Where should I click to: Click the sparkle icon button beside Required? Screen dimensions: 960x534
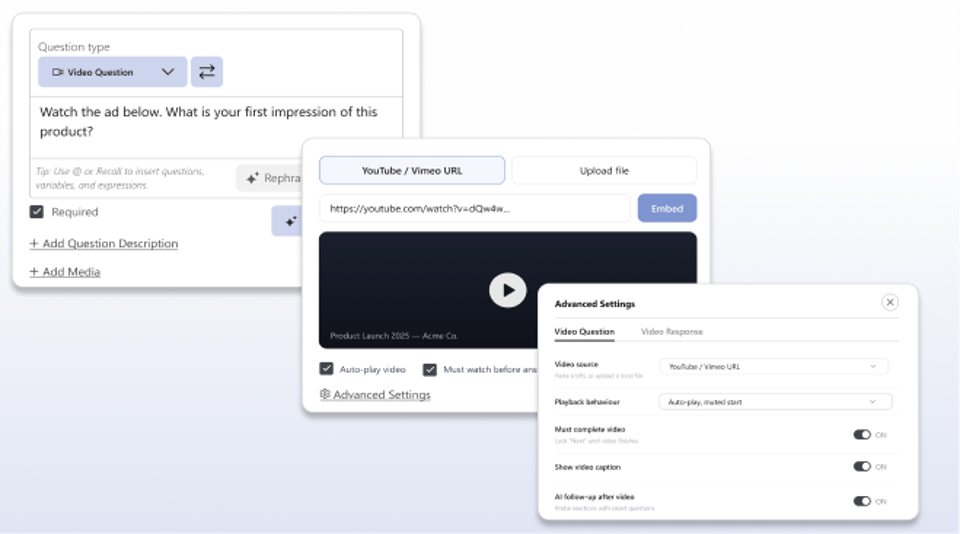click(287, 221)
